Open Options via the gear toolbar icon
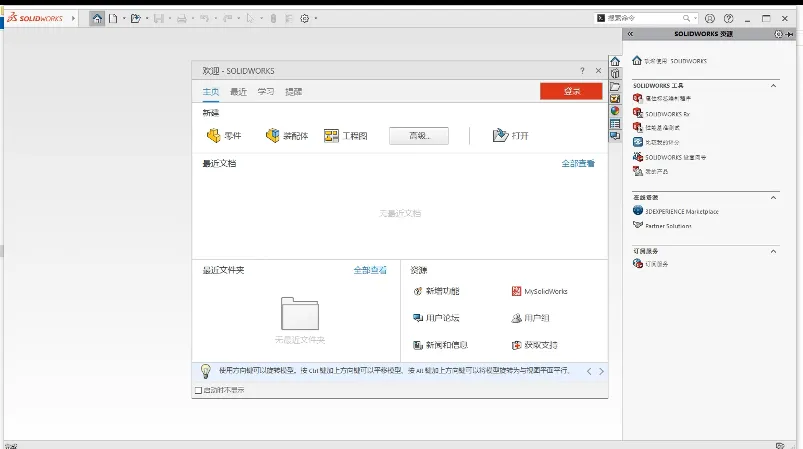This screenshot has width=803, height=449. coord(305,18)
